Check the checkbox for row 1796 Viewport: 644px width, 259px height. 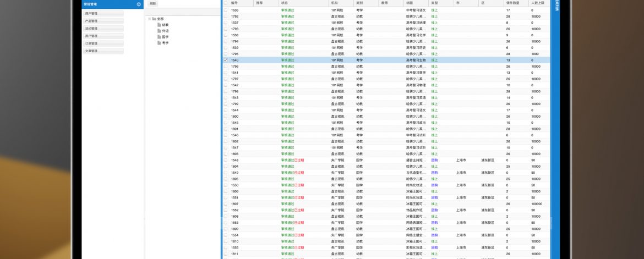226,66
